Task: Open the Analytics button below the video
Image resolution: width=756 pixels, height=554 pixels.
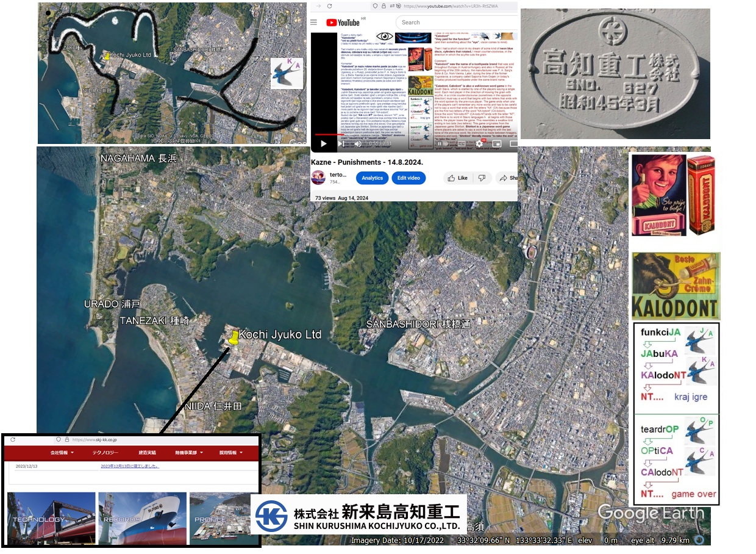Action: (x=372, y=178)
